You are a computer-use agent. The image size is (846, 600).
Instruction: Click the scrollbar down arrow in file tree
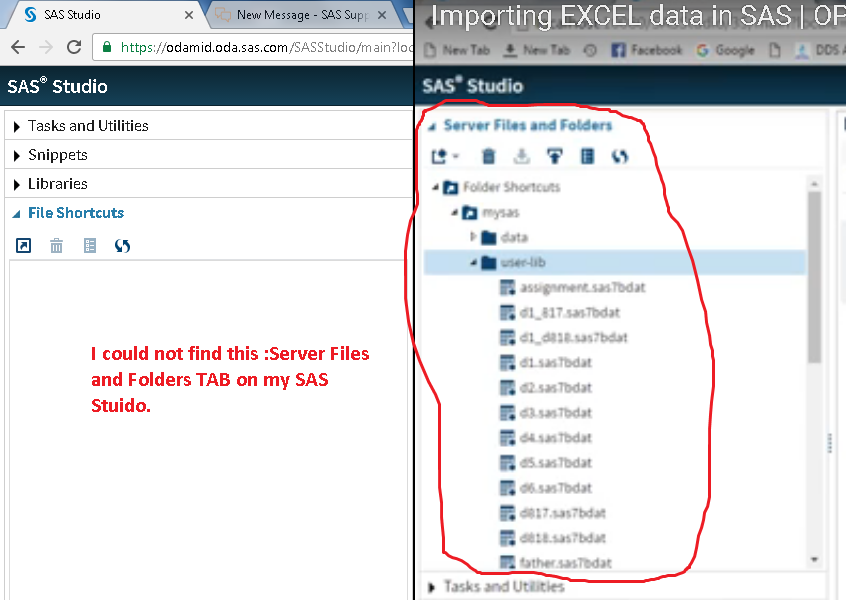pyautogui.click(x=814, y=560)
